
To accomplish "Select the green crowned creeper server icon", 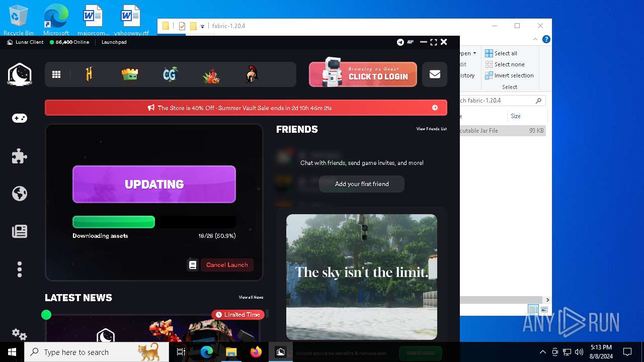I will click(130, 74).
